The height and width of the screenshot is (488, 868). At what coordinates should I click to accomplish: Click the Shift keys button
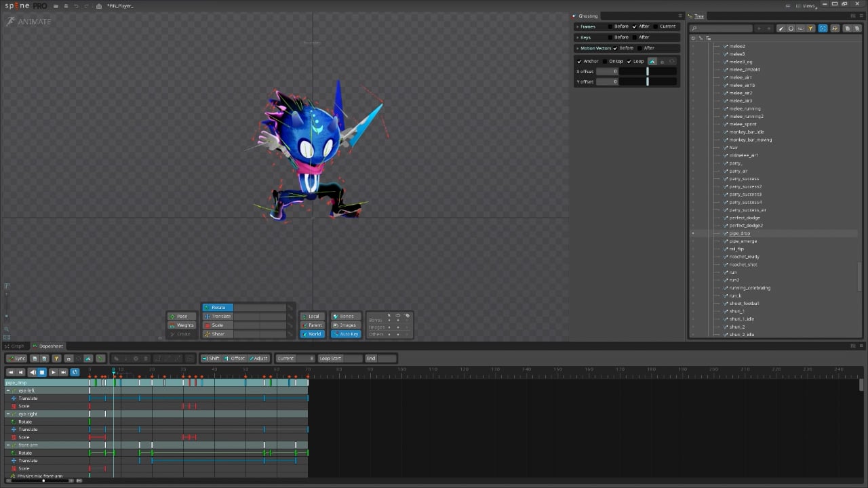[212, 359]
